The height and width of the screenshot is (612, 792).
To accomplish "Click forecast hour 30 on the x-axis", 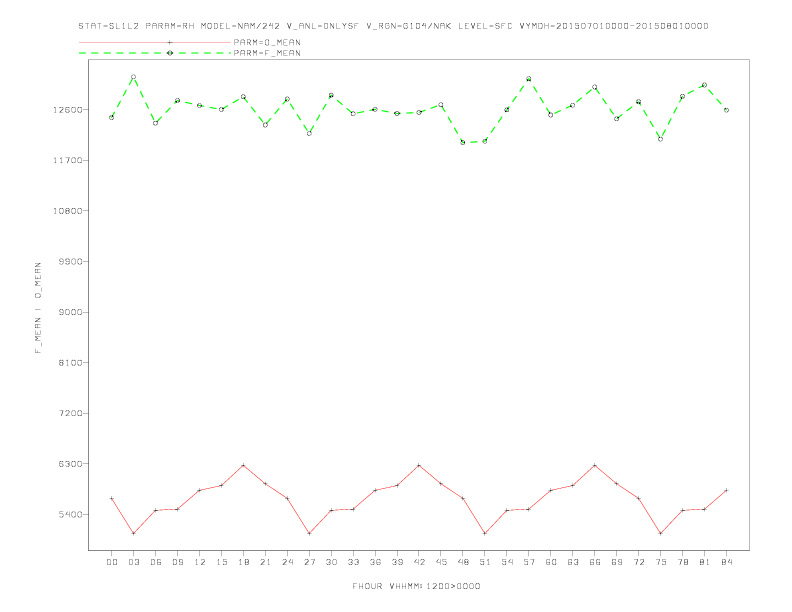I will tap(331, 562).
